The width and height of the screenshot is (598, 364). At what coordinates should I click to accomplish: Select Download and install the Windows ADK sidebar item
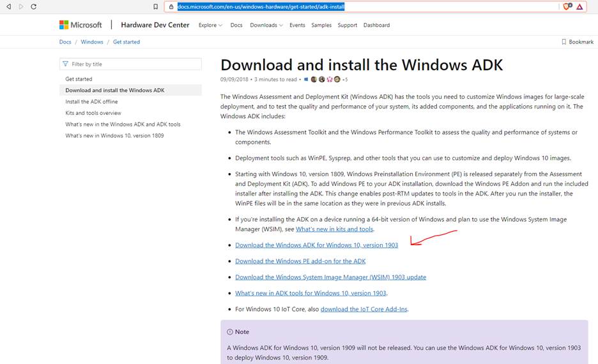pos(130,90)
